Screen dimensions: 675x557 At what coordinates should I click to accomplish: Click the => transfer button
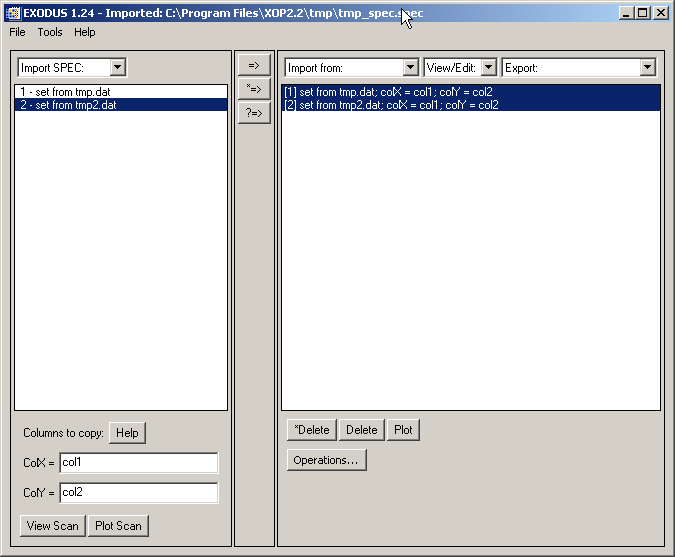tap(254, 65)
